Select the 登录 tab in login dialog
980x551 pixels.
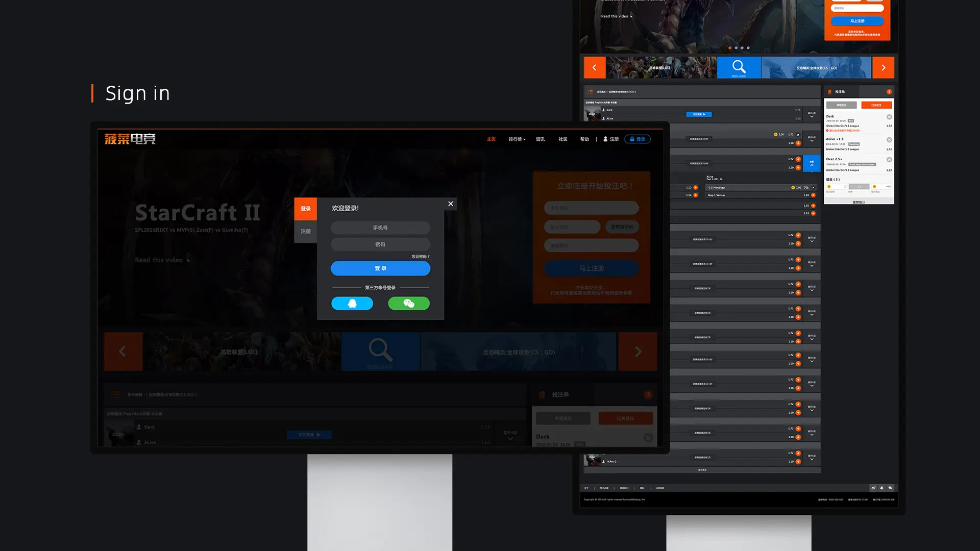tap(305, 209)
